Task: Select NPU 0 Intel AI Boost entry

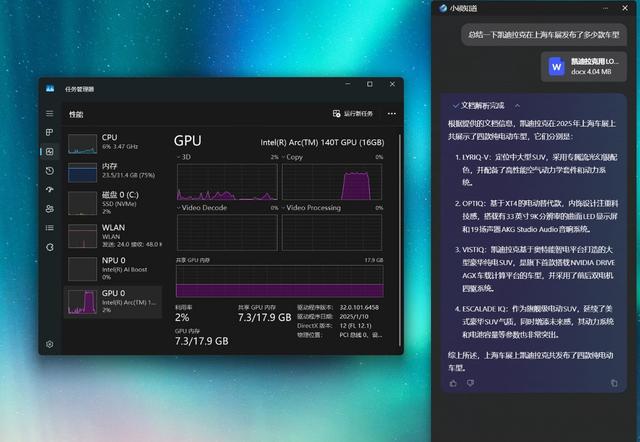Action: [114, 268]
